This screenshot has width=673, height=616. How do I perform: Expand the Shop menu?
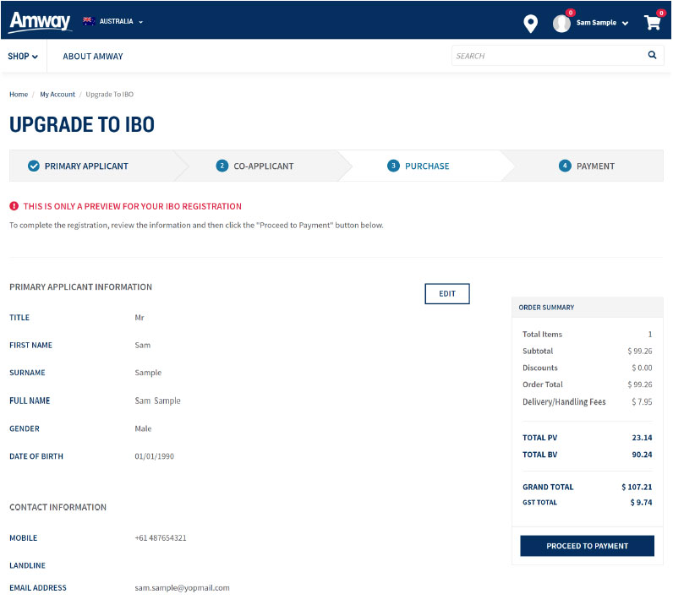[23, 57]
